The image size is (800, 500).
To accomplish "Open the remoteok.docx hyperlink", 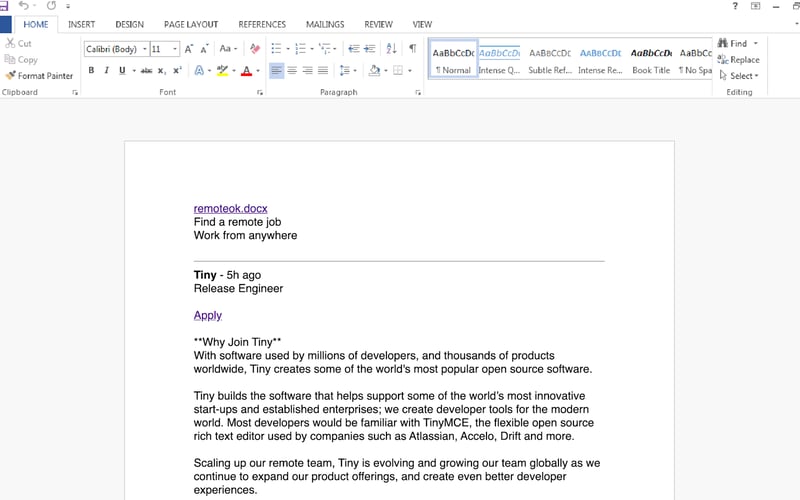I will coord(231,209).
